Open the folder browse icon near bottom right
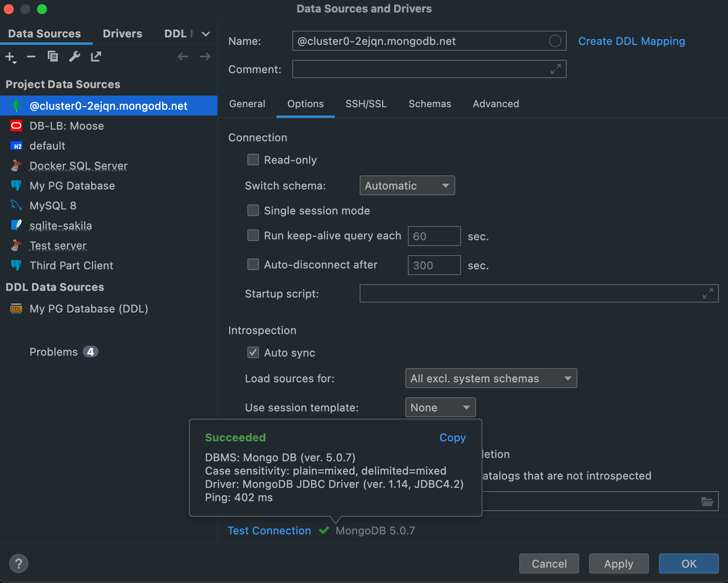The image size is (728, 583). tap(708, 501)
